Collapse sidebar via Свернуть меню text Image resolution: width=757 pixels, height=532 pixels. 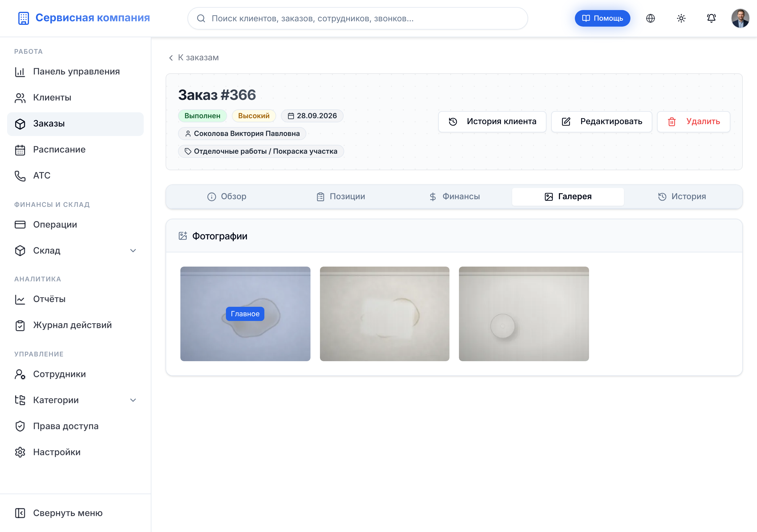pos(68,513)
